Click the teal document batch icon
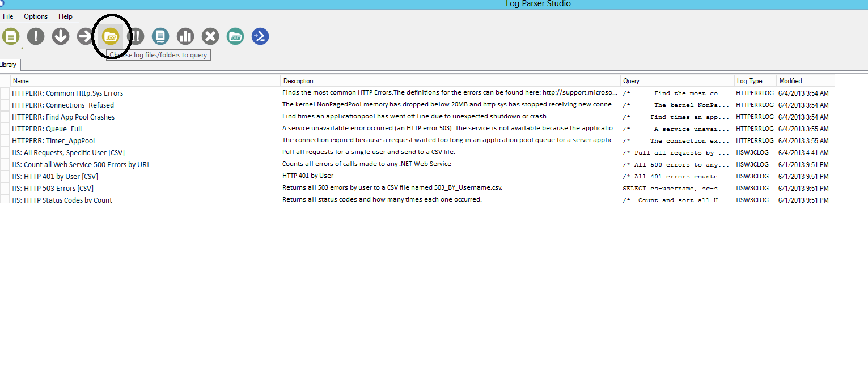 [x=160, y=37]
